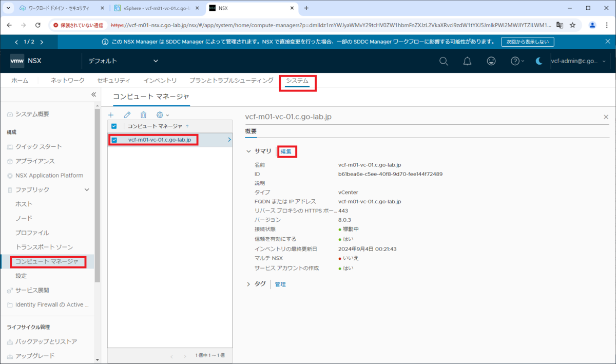Close the detail pane with X icon
The height and width of the screenshot is (364, 616).
pos(606,117)
